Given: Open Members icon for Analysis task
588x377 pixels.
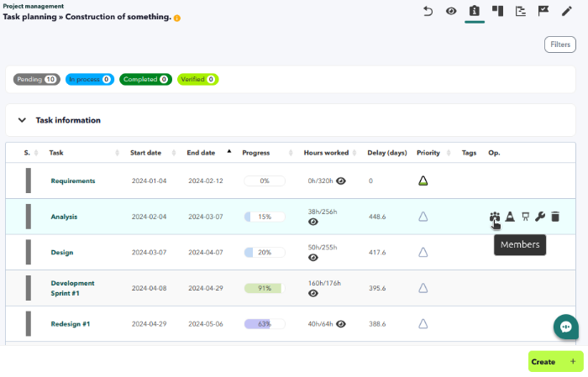Looking at the screenshot, I should click(x=495, y=217).
